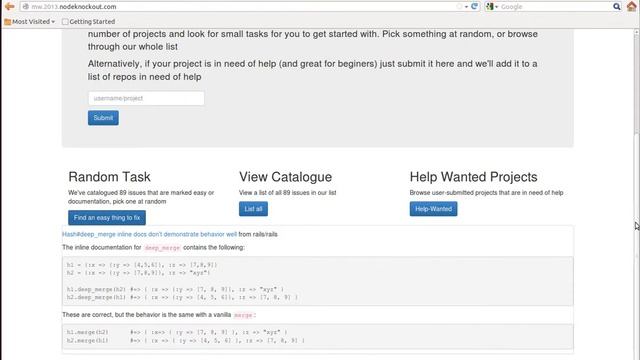Click the Random Task heading
This screenshot has width=640, height=360.
coord(109,177)
